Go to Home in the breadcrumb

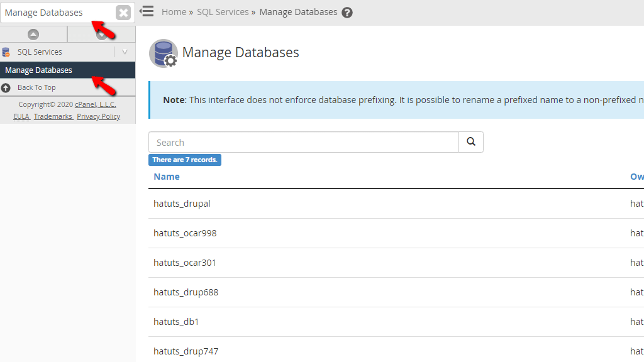[174, 13]
